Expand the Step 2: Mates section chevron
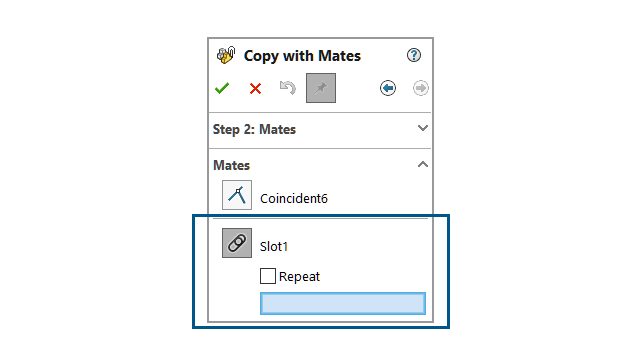 (x=423, y=128)
